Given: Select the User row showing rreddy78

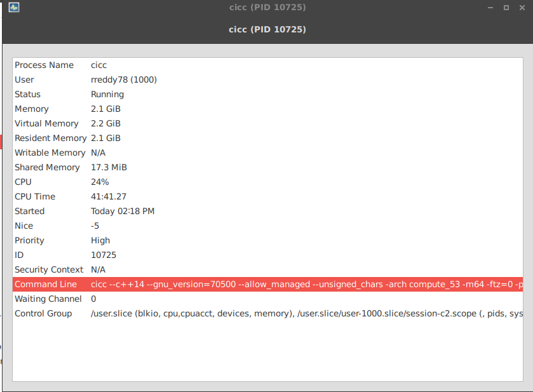Looking at the screenshot, I should coord(267,79).
